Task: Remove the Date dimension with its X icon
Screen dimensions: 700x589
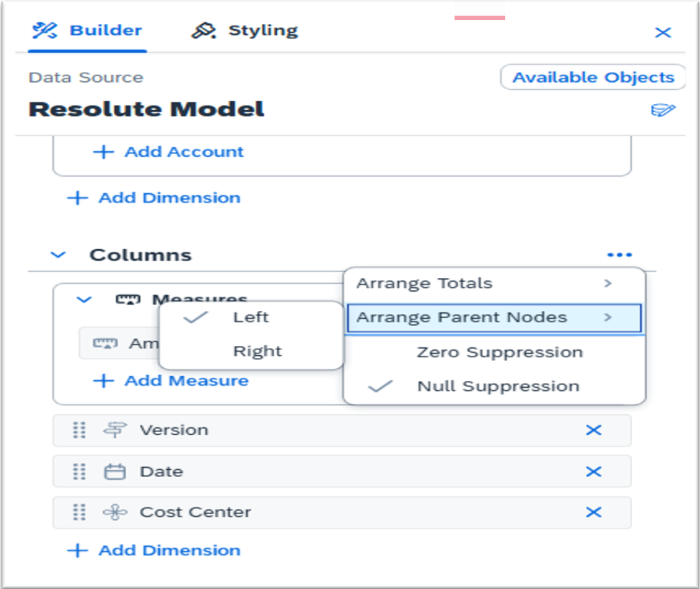Action: (593, 471)
